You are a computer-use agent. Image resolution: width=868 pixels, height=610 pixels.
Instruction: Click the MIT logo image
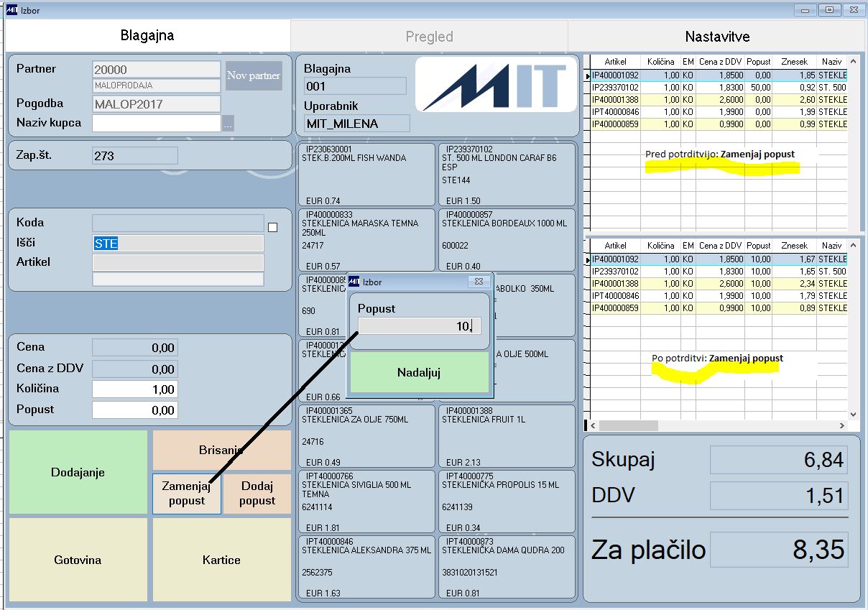point(497,85)
